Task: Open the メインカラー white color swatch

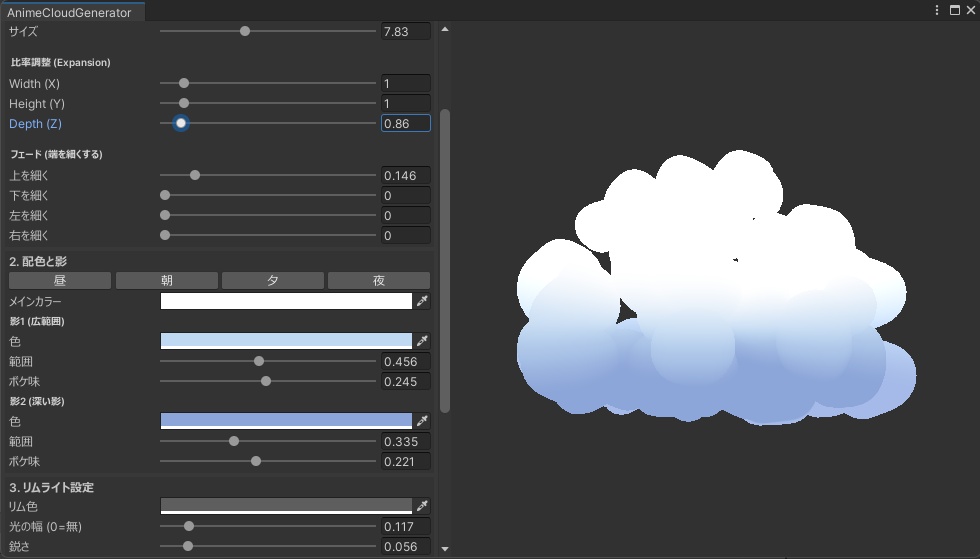Action: tap(286, 301)
